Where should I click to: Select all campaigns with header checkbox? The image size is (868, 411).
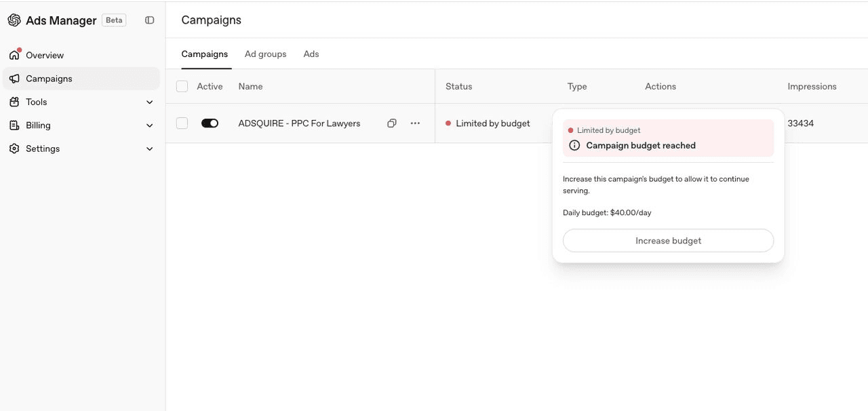pyautogui.click(x=182, y=86)
